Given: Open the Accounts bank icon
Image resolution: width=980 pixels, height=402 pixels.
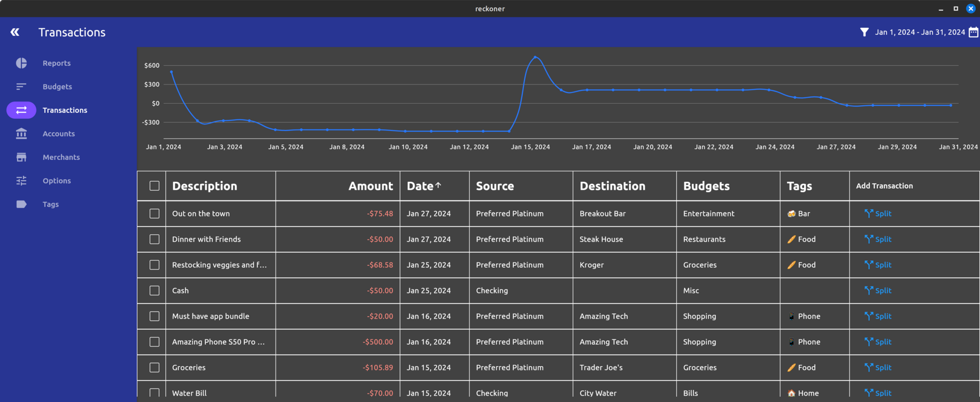Looking at the screenshot, I should point(21,134).
